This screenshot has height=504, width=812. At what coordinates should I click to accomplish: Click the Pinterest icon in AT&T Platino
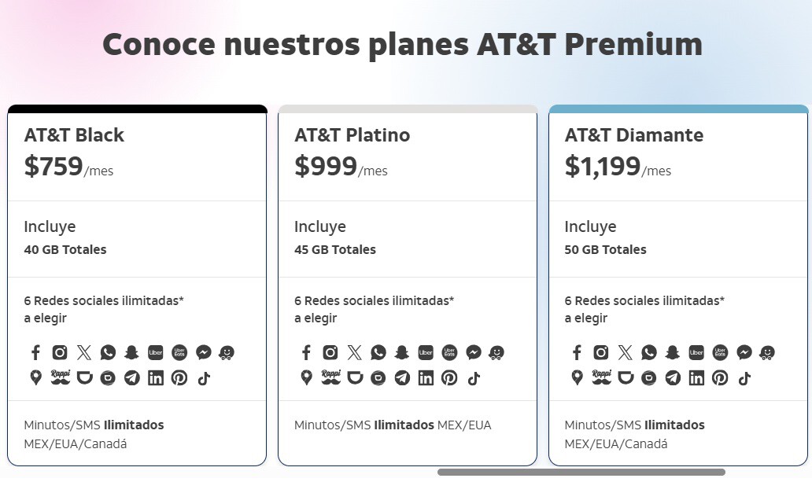pos(450,377)
